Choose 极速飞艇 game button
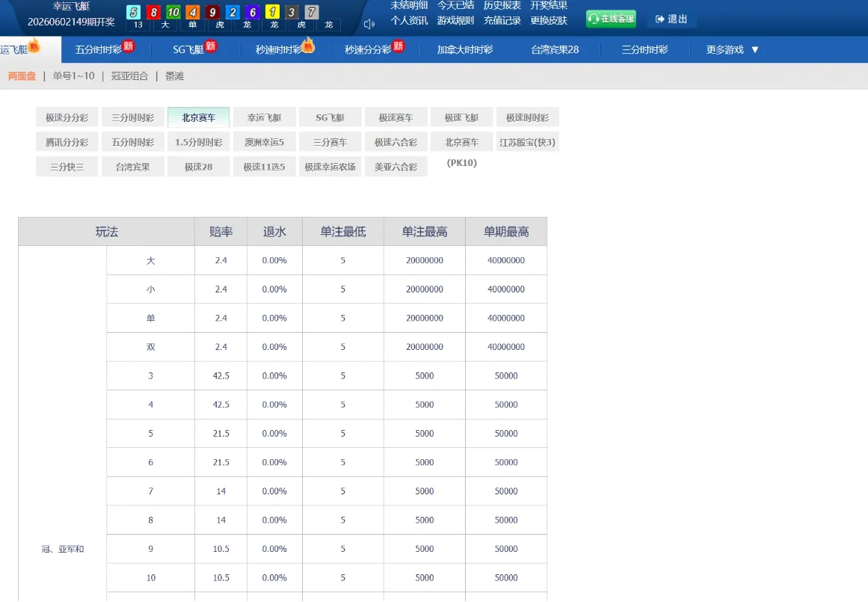This screenshot has height=602, width=868. [462, 117]
